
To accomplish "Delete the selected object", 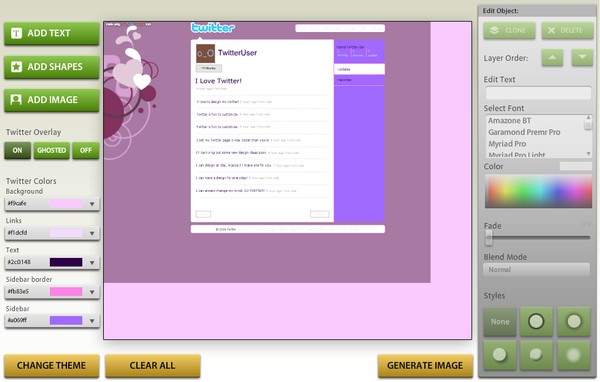I will tap(567, 31).
